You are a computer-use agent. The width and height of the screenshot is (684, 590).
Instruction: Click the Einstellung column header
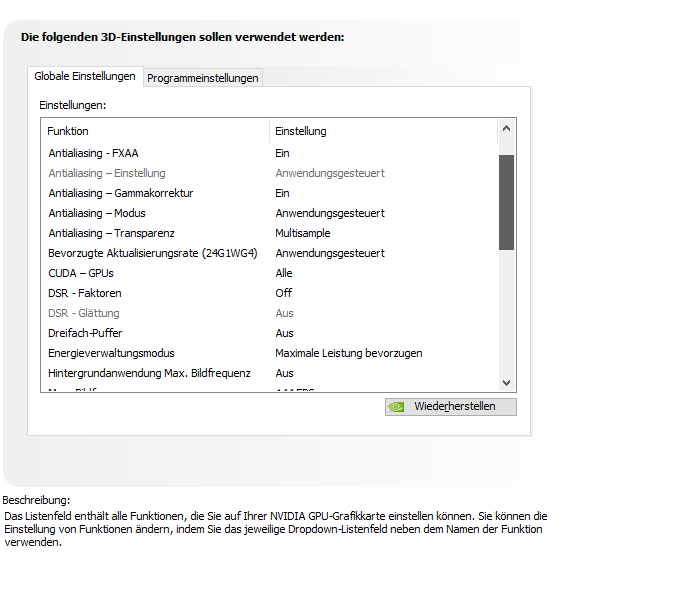point(383,131)
